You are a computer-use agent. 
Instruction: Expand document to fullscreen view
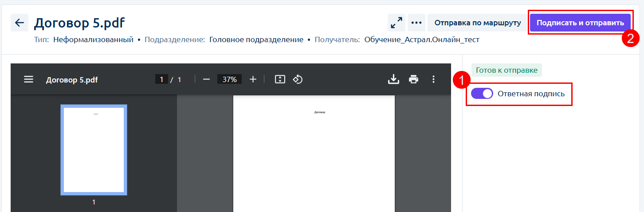[x=396, y=23]
